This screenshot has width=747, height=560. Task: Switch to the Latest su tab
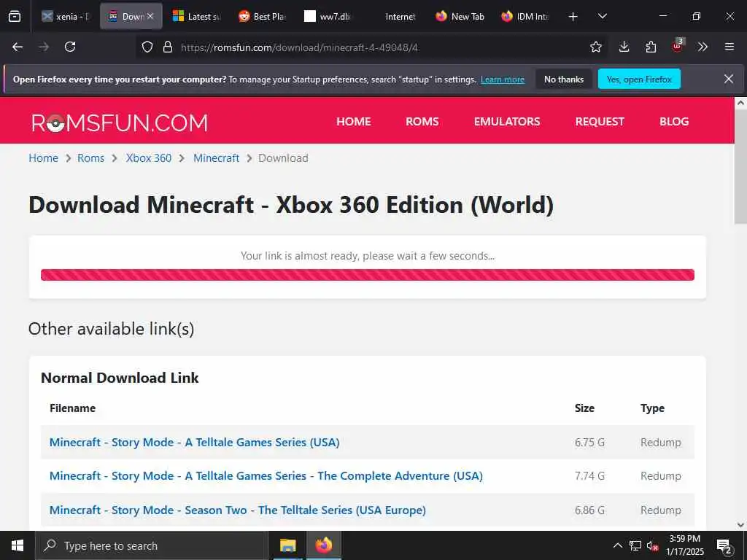pos(196,17)
